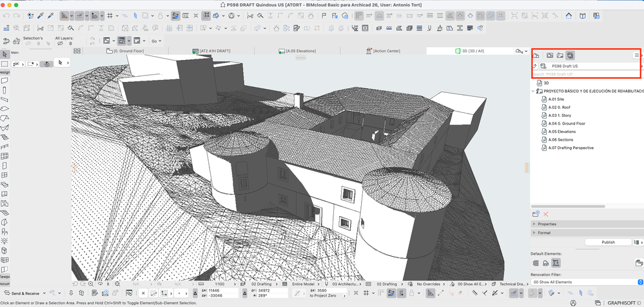
Task: Open the Publisher Sets view in Navigator
Action: click(x=571, y=56)
